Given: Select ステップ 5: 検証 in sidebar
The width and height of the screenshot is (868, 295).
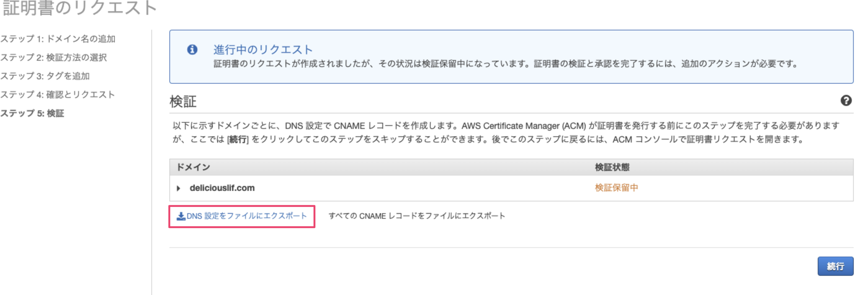Looking at the screenshot, I should 32,113.
